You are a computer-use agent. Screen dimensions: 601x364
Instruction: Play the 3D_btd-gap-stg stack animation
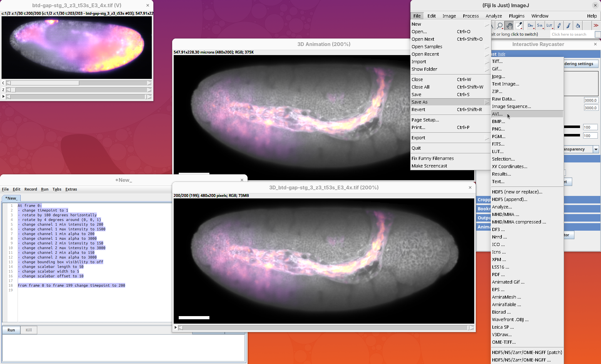(176, 327)
